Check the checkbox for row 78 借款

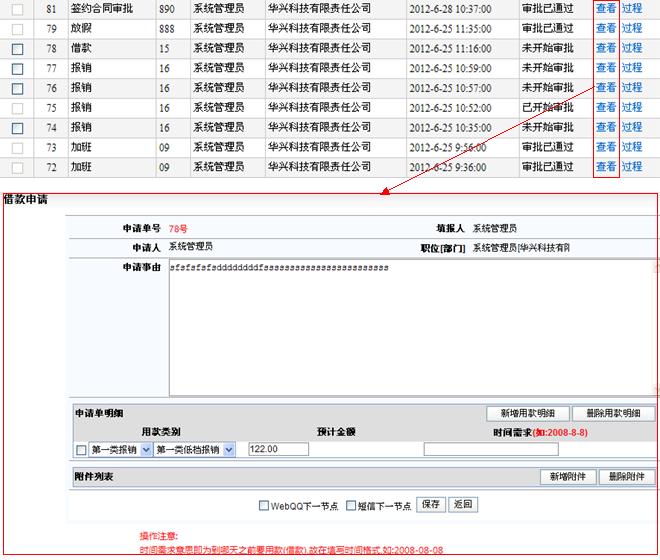pos(17,49)
